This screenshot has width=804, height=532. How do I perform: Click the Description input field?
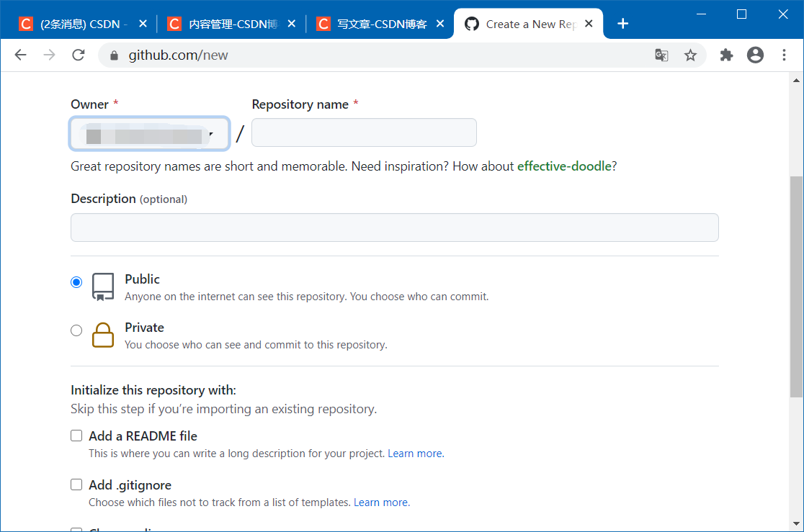[395, 227]
